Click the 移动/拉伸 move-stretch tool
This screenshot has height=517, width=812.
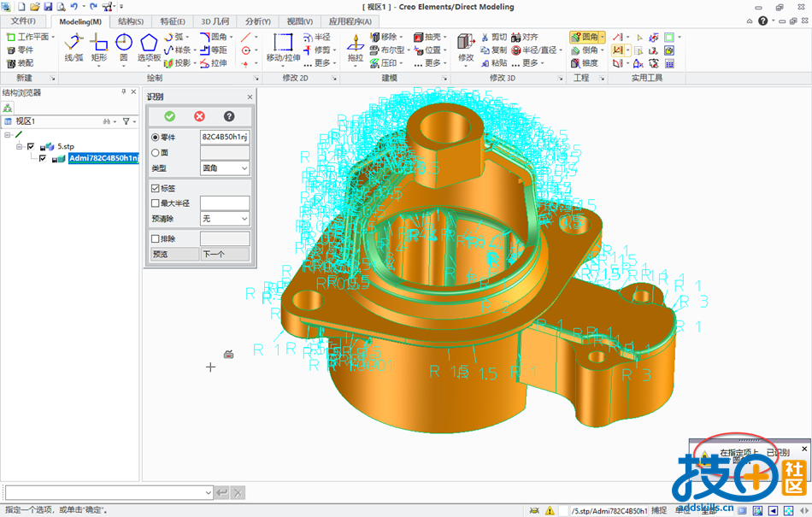pyautogui.click(x=283, y=48)
